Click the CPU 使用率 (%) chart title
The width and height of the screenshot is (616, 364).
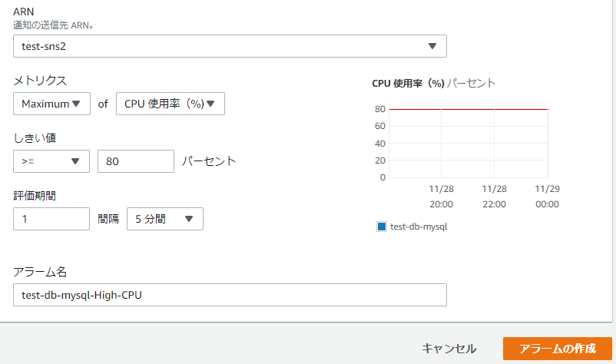click(x=433, y=83)
